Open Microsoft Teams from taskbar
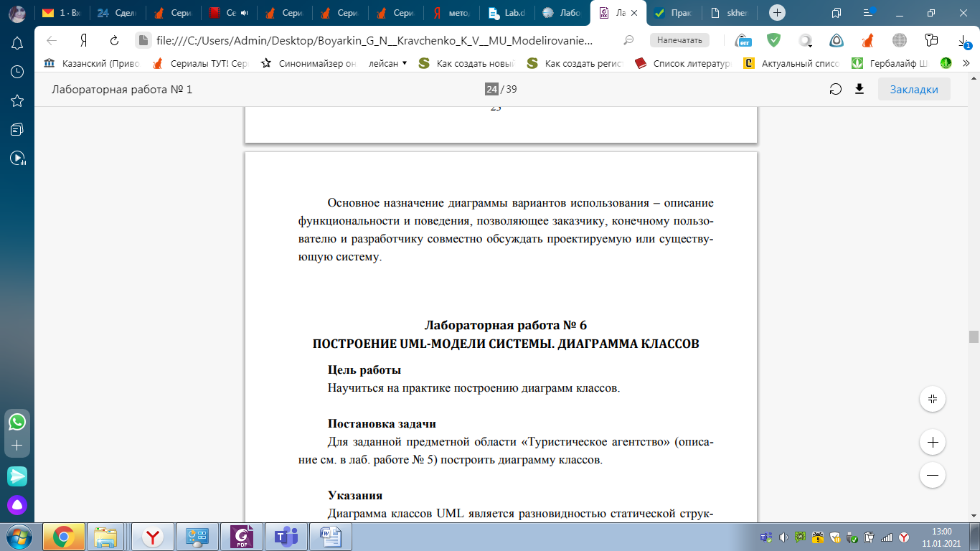Viewport: 980px width, 551px height. (286, 537)
